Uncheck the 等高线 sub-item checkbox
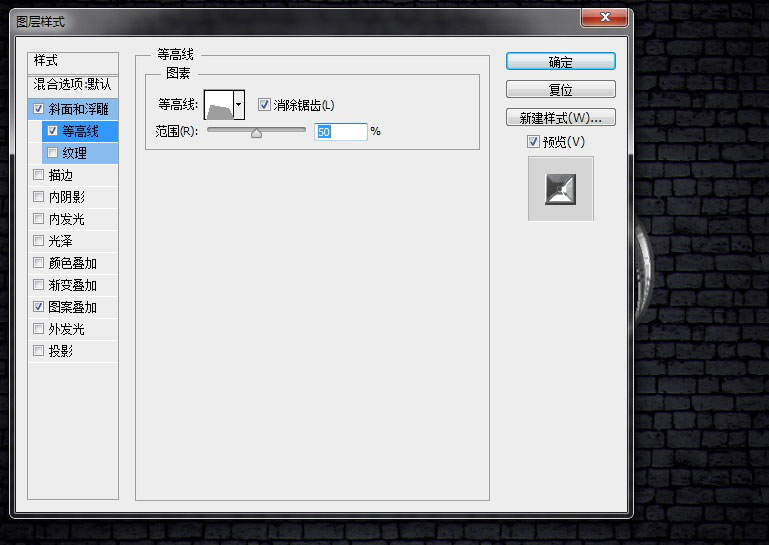Screen dimensions: 769x545 (x=52, y=130)
